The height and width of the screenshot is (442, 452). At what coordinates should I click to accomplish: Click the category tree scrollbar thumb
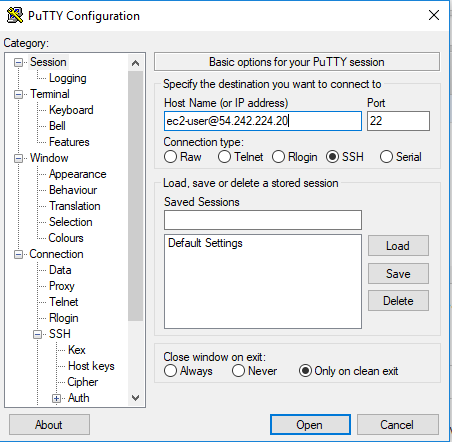(135, 196)
